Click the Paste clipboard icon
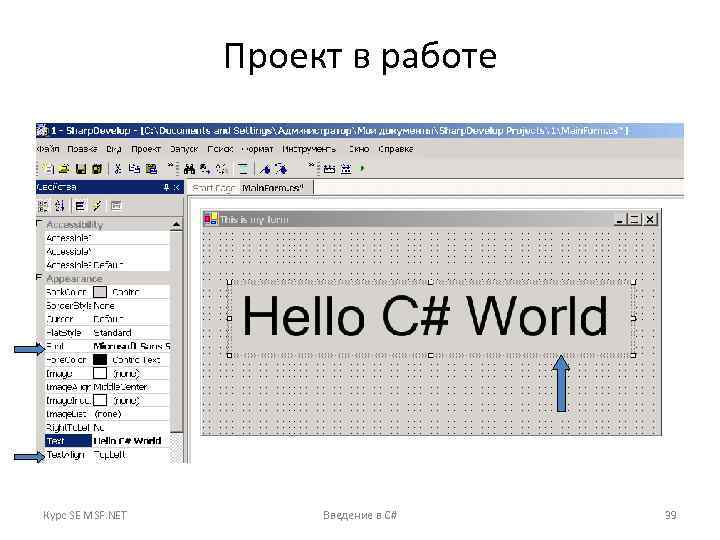Viewport: 720px width, 540px height. [151, 169]
